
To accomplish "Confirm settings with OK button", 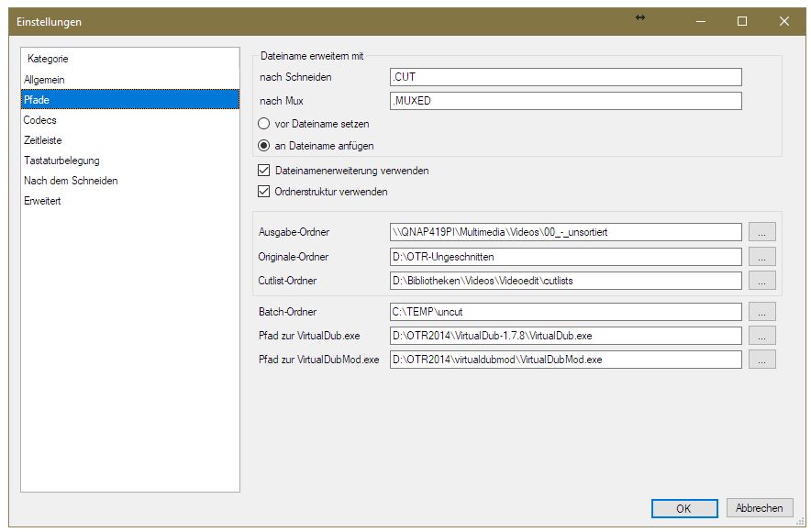I will (683, 508).
